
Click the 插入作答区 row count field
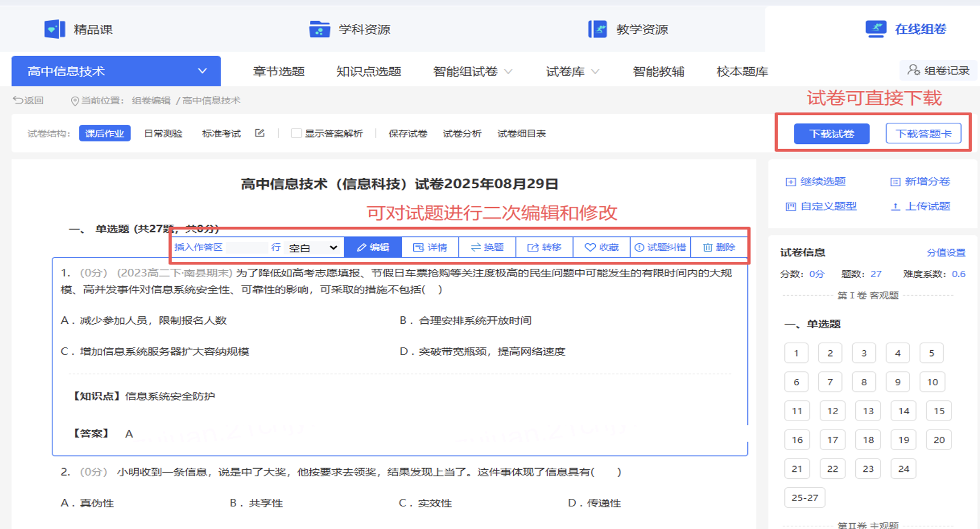tap(247, 248)
